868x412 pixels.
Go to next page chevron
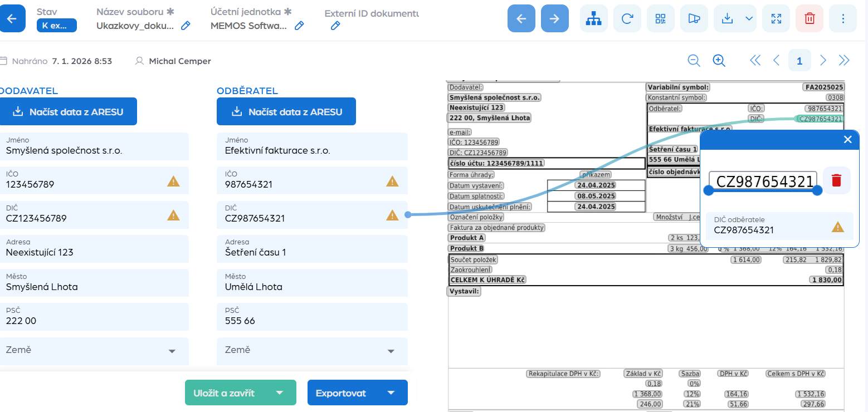pos(823,61)
